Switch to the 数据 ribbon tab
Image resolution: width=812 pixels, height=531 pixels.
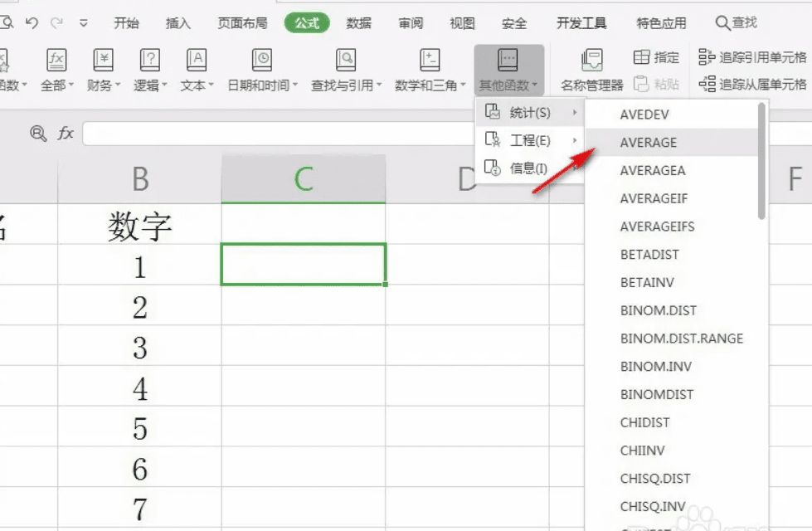(358, 24)
